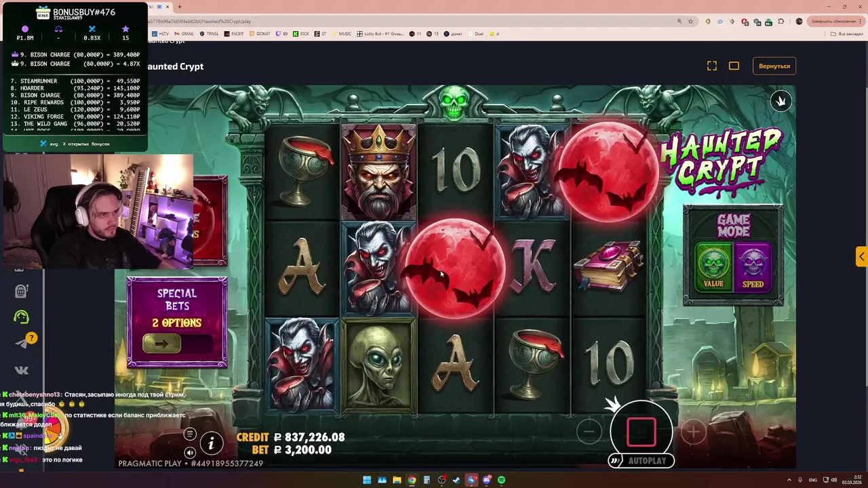Show hidden system tray icons
The image size is (868, 488).
tap(788, 480)
